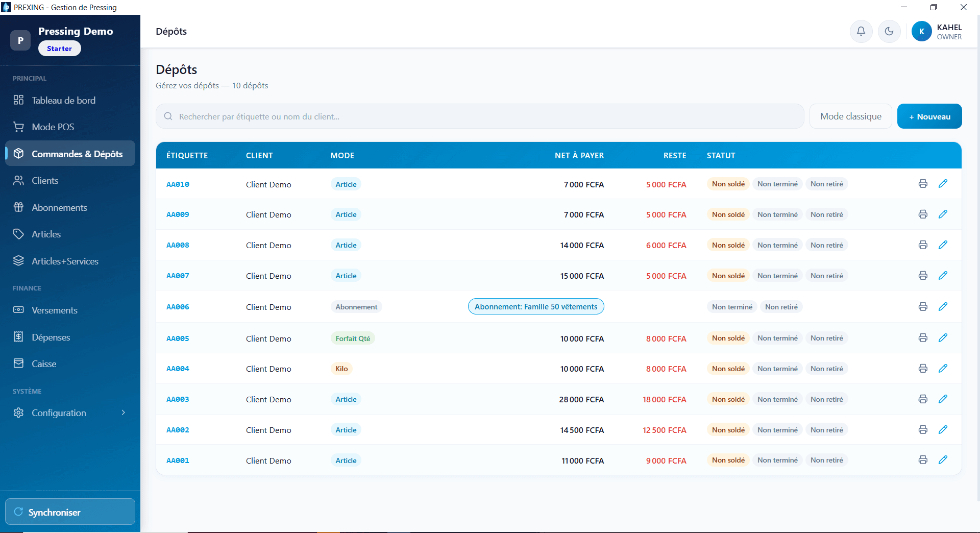Click 18 000 FCFA remaining amount
Viewport: 980px width, 533px height.
click(x=665, y=399)
